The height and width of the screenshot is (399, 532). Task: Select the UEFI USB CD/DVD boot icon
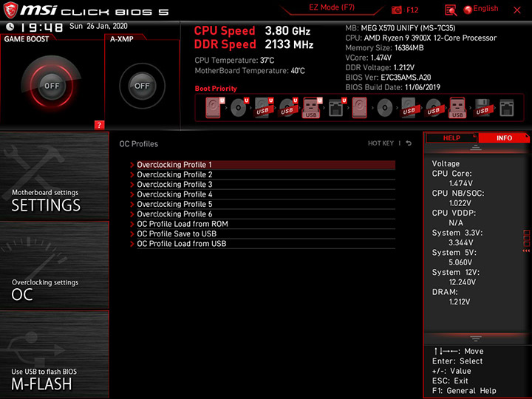point(288,108)
